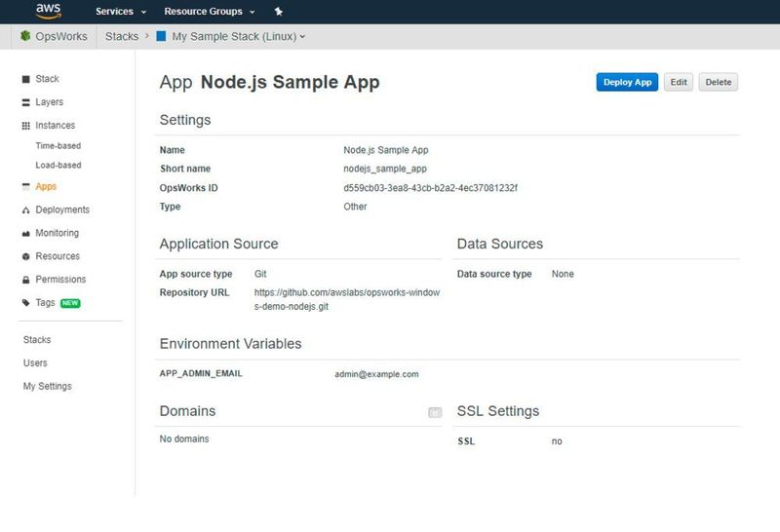Viewport: 780px width, 532px height.
Task: Select Instances in the sidebar
Action: pyautogui.click(x=56, y=126)
